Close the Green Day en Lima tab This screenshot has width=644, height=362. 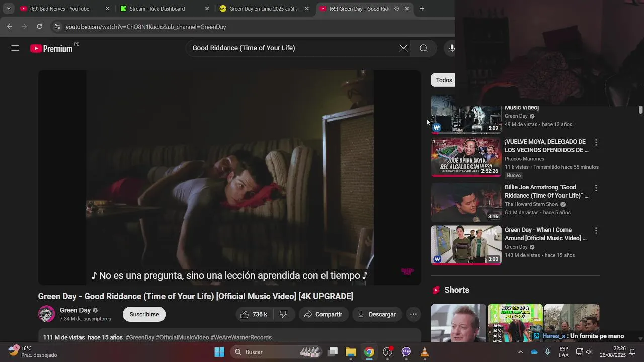(307, 9)
